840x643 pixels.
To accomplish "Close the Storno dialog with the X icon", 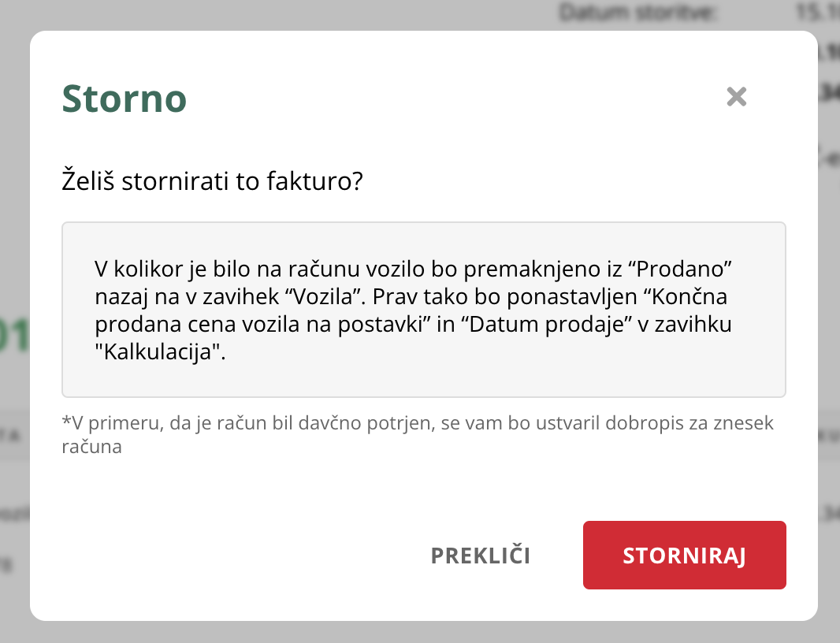I will click(x=737, y=97).
